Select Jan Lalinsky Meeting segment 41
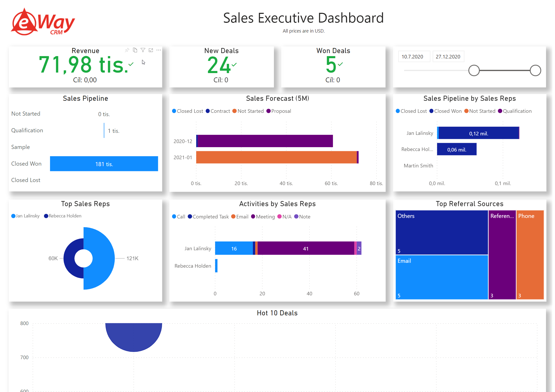Image resolution: width=555 pixels, height=392 pixels. click(x=306, y=248)
